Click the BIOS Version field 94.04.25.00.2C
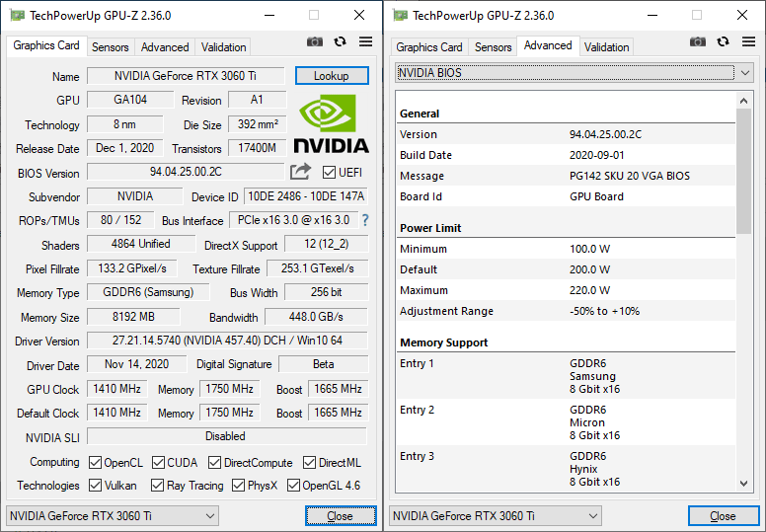This screenshot has width=766, height=532. (x=186, y=172)
